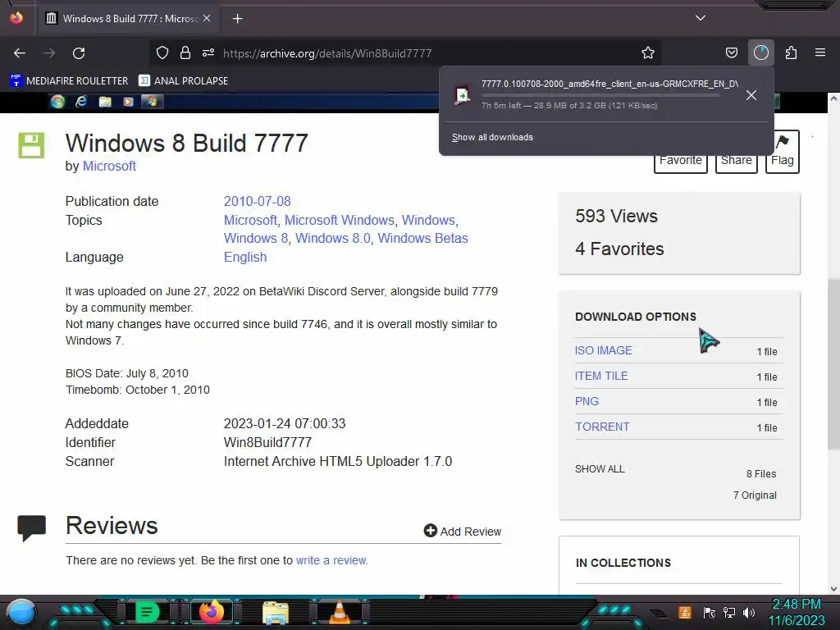Click the Favorite button
Viewport: 840px width, 630px height.
point(680,160)
